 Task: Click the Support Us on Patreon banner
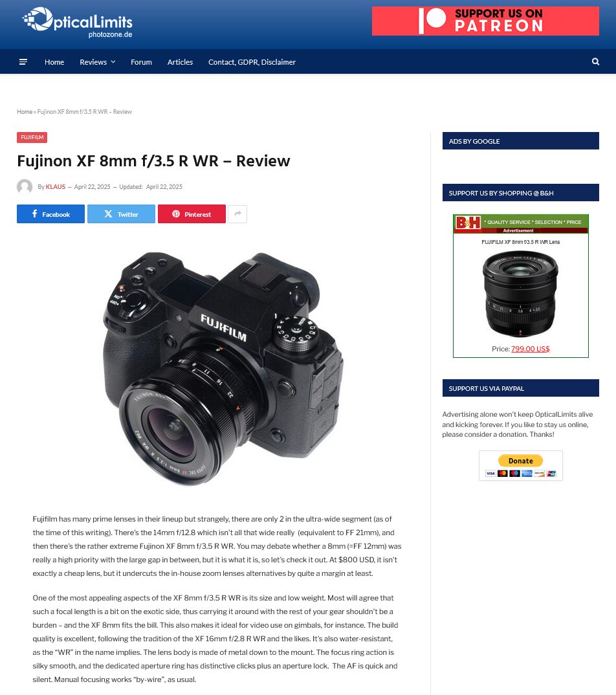point(485,21)
